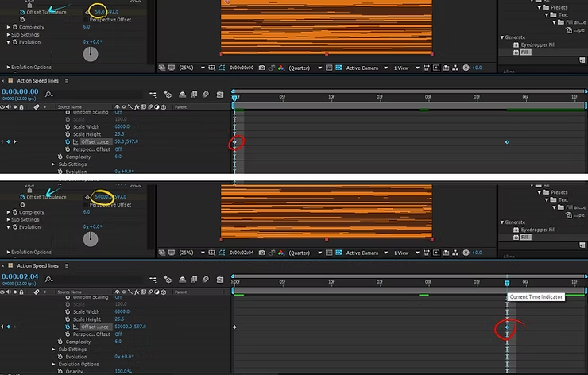Click the timeline current time 0:00:00:00
The height and width of the screenshot is (375, 588).
pos(20,91)
